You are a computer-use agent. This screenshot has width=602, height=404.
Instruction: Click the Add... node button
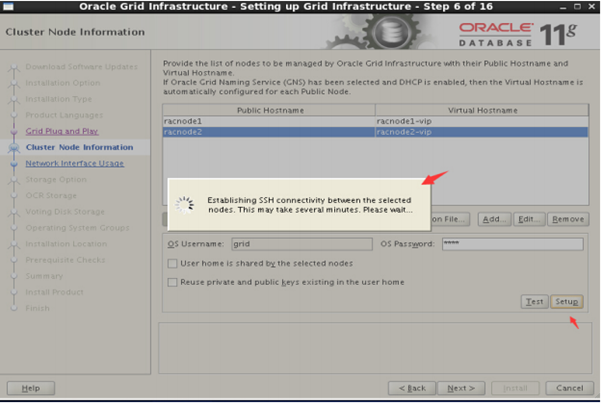tap(494, 219)
